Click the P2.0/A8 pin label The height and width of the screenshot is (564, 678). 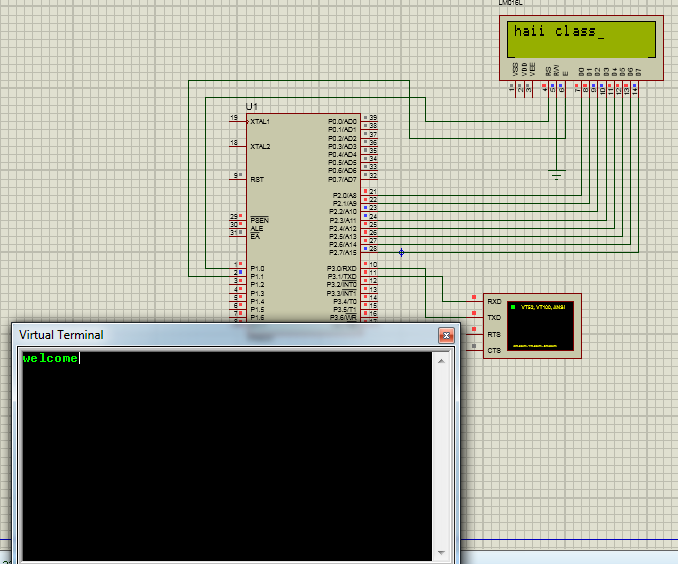point(344,195)
